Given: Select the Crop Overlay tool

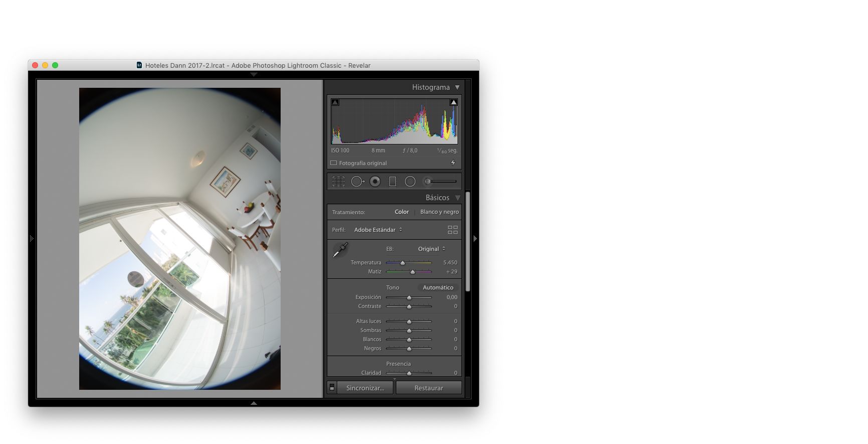Looking at the screenshot, I should 338,182.
